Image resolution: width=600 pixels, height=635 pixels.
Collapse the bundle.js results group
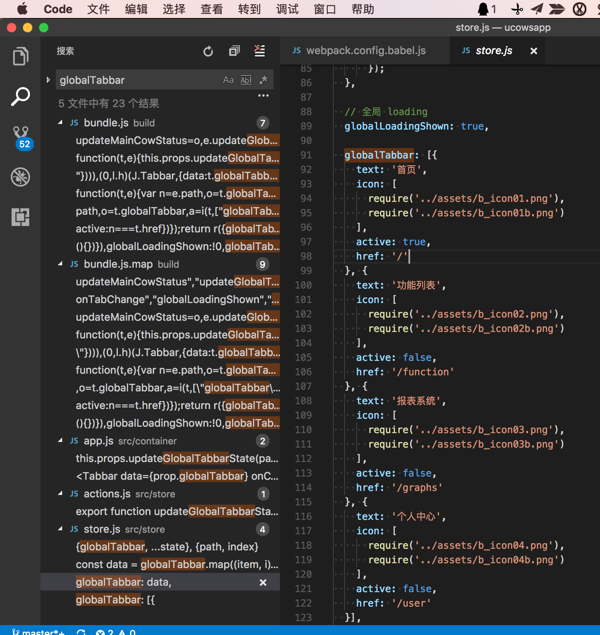(61, 123)
